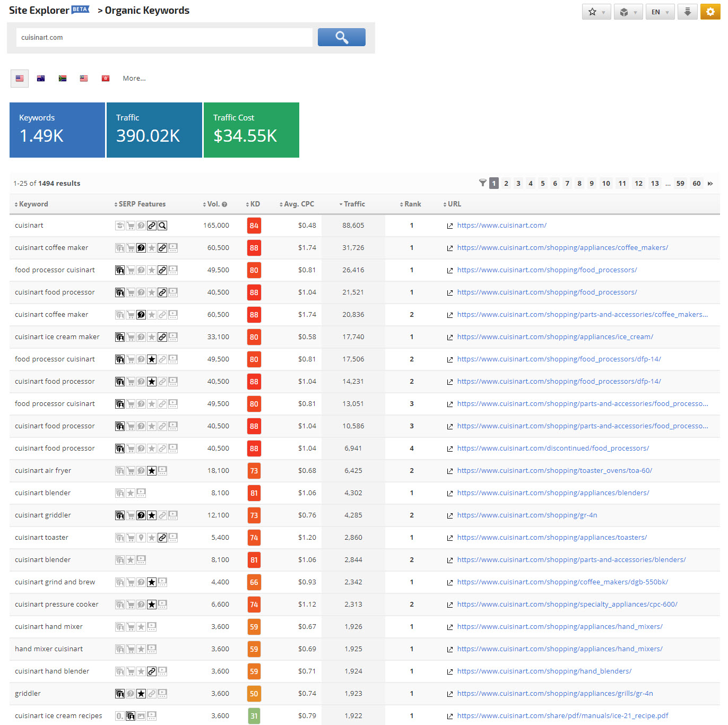The height and width of the screenshot is (725, 728).
Task: Click the Vol. help question mark icon
Action: pyautogui.click(x=224, y=204)
